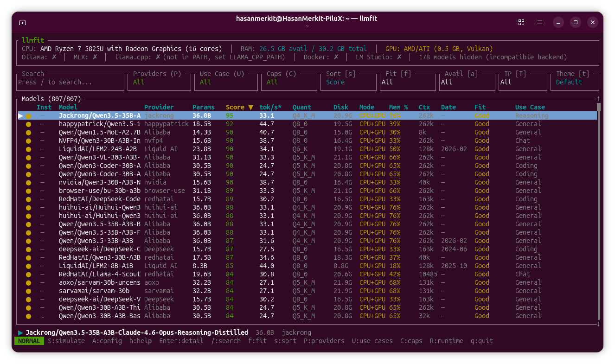Select the Qwen/Qwen3-30B-A3B-Thi model row
This screenshot has height=364, width=615.
(x=307, y=308)
